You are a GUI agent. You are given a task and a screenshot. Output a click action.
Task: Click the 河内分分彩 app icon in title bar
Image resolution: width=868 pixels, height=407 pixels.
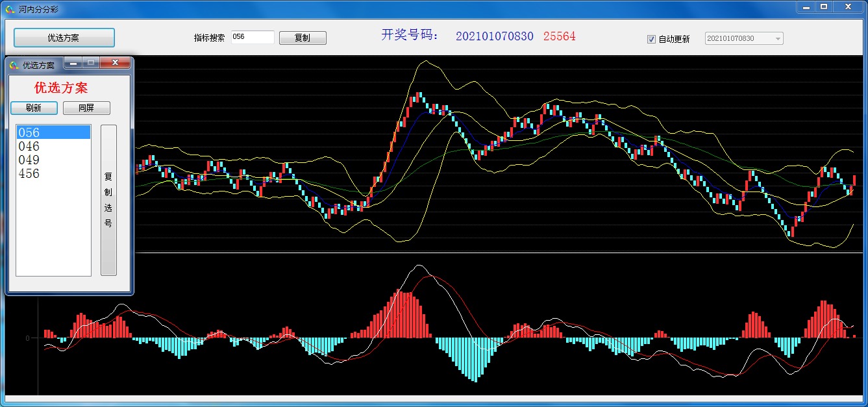(10, 9)
